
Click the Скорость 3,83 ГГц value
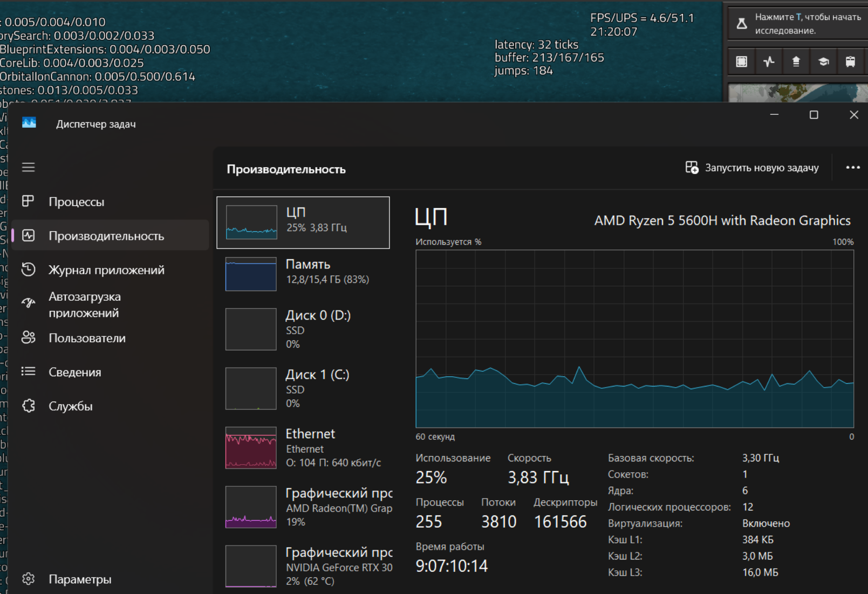coord(538,478)
